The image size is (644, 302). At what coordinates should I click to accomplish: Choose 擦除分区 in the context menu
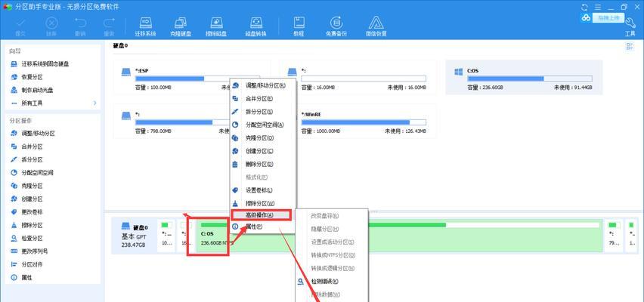262,204
